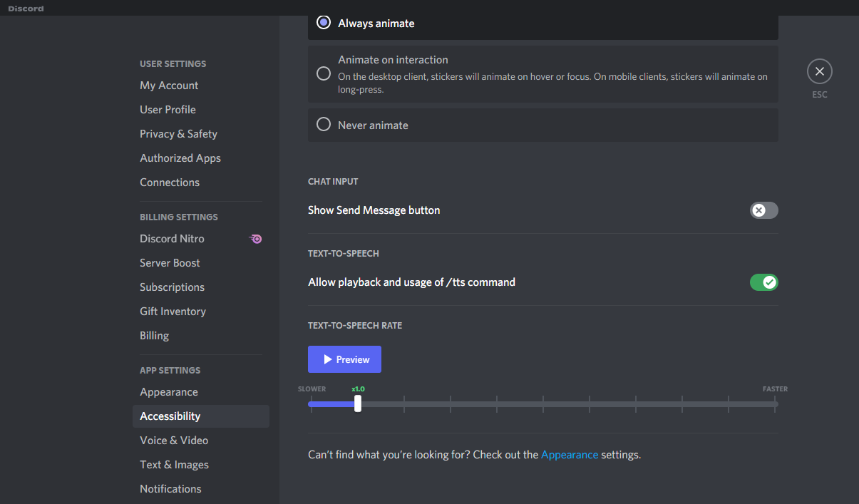Disable playback and usage of /tts command
The width and height of the screenshot is (859, 504).
pos(763,282)
